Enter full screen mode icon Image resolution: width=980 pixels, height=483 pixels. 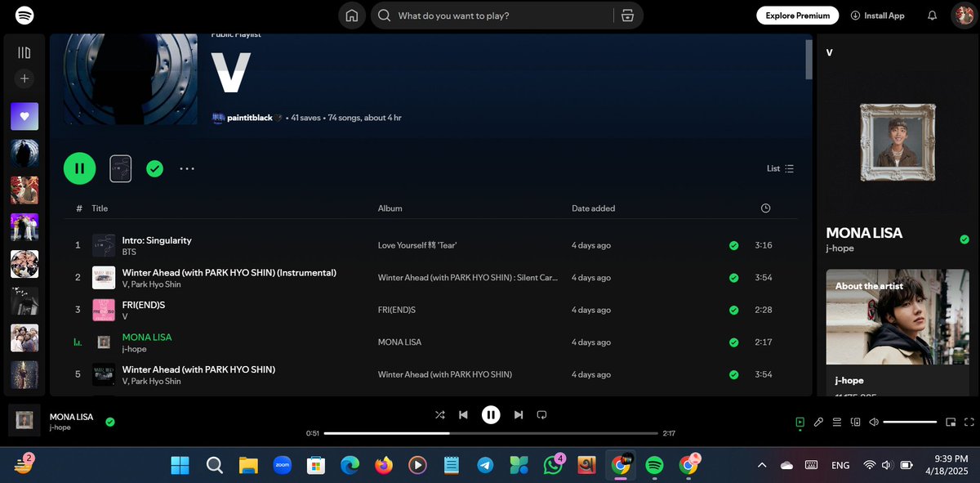coord(969,422)
